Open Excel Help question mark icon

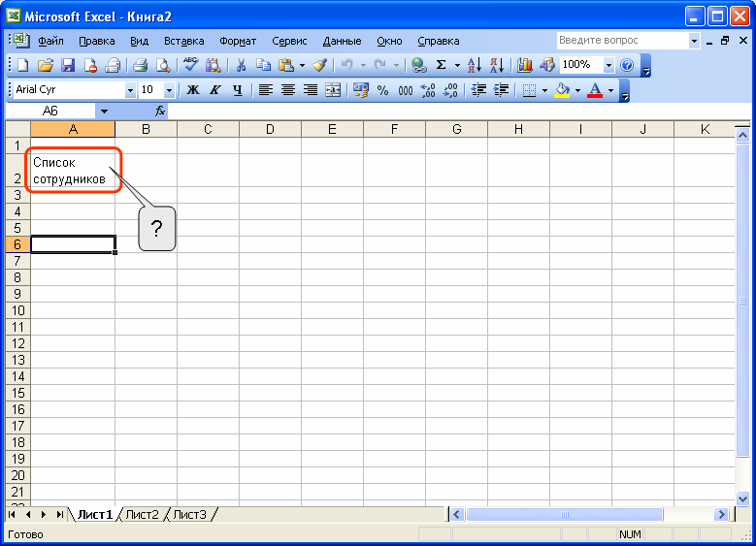(x=627, y=65)
